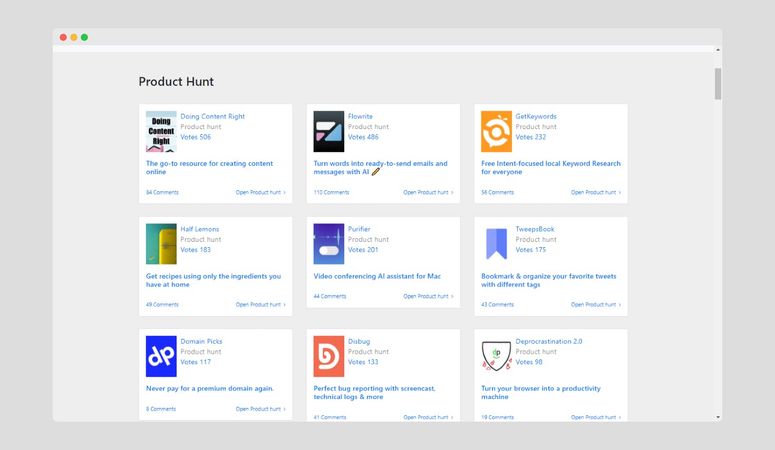Screen dimensions: 775x450
Task: Click the Half Lemons product image
Action: [161, 244]
